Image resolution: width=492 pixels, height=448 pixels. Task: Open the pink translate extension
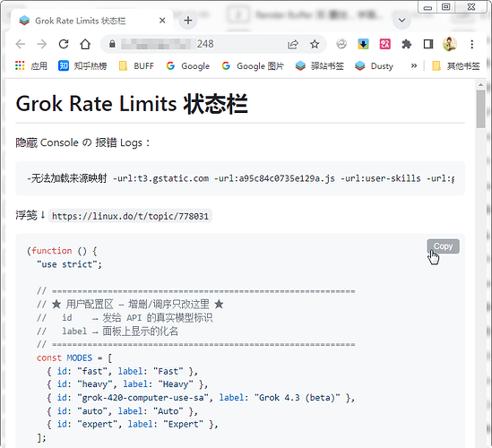(x=385, y=44)
